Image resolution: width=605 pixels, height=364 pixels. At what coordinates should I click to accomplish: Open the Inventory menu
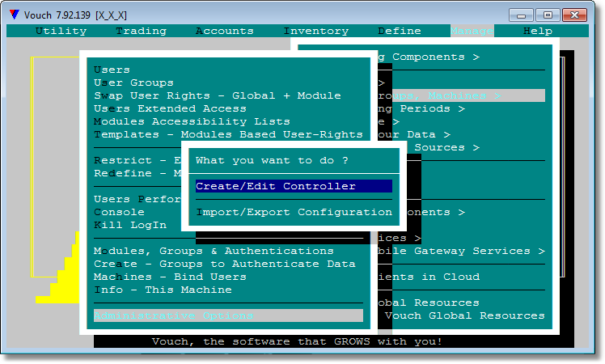coord(316,31)
